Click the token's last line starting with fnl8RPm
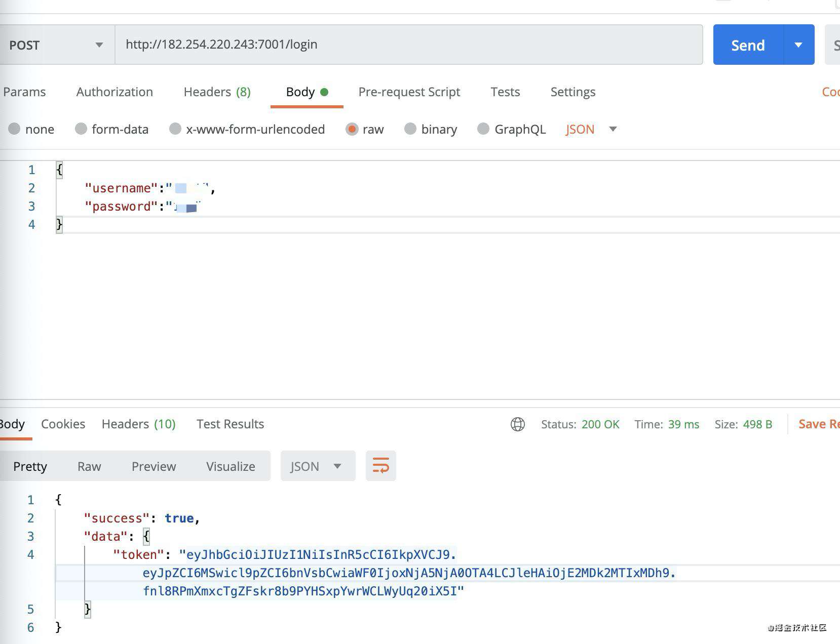Viewport: 840px width, 644px height. [x=303, y=591]
